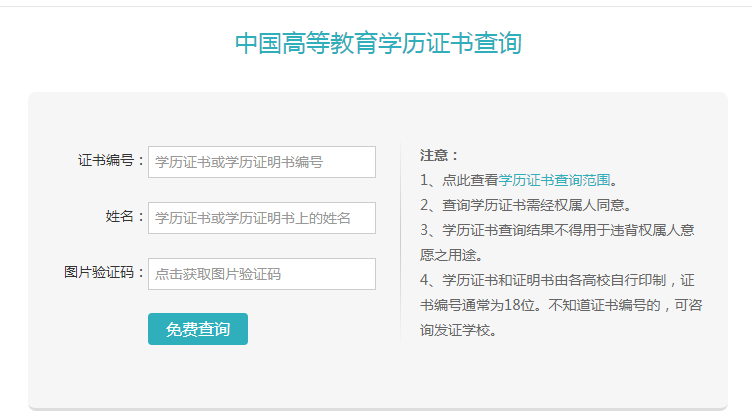This screenshot has width=752, height=415.
Task: Open the 学历证书查询范围 link
Action: tap(554, 180)
